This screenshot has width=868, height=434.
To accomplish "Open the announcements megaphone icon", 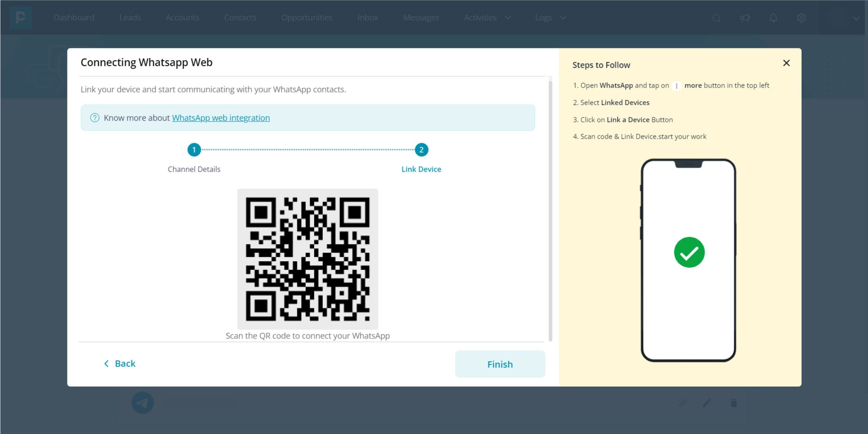I will point(745,18).
